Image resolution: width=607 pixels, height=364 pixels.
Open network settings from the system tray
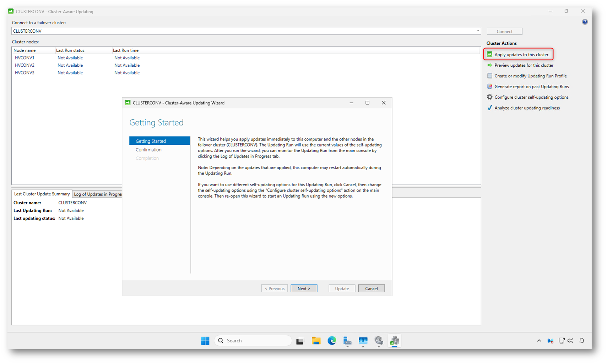pyautogui.click(x=561, y=341)
